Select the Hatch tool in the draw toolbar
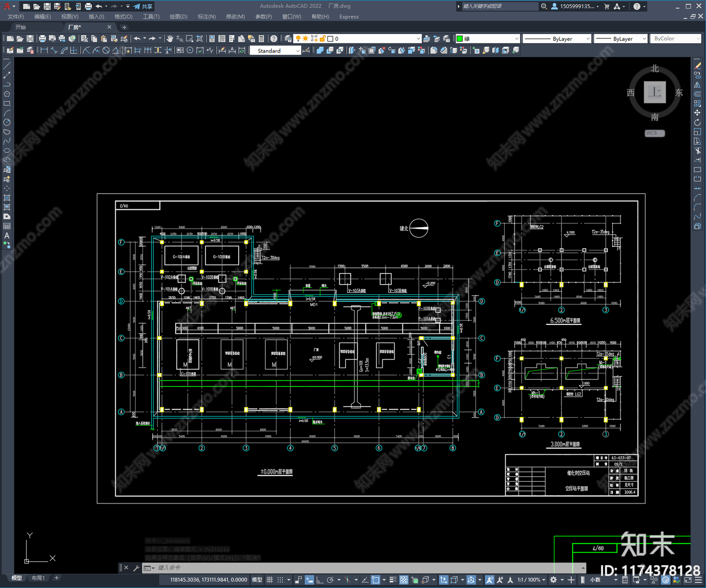The width and height of the screenshot is (706, 588). pos(7,198)
